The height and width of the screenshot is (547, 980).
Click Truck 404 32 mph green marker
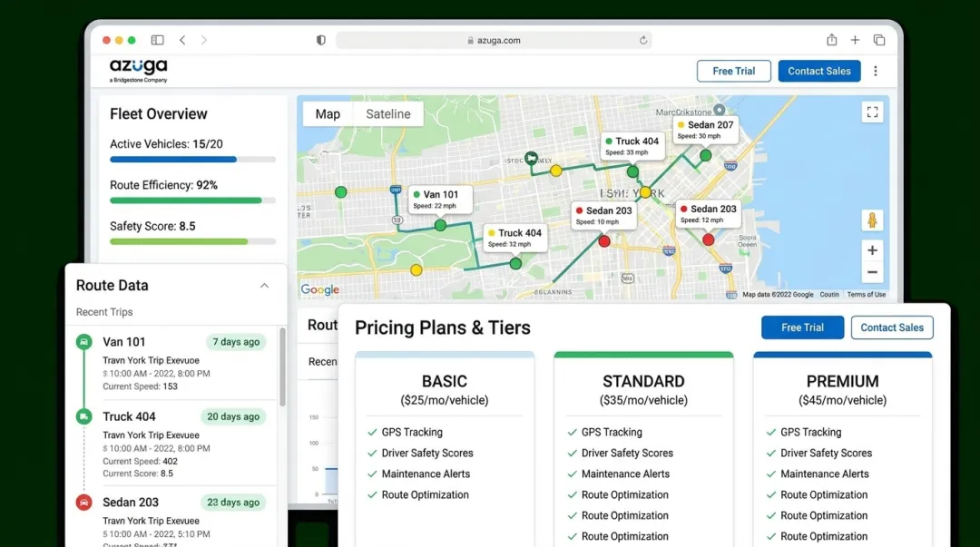coord(515,264)
